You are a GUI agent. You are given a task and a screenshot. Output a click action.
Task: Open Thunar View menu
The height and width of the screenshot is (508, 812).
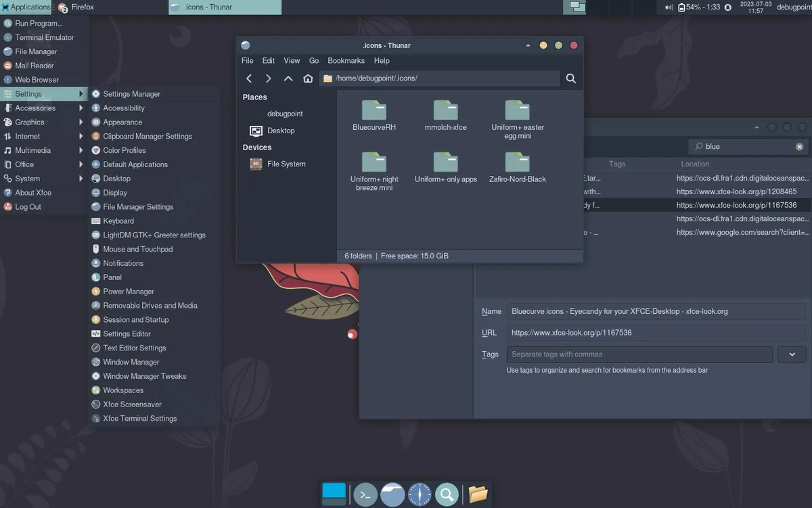(x=292, y=61)
